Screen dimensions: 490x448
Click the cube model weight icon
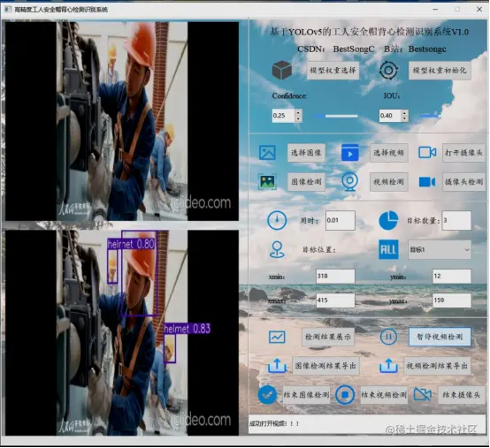[282, 70]
